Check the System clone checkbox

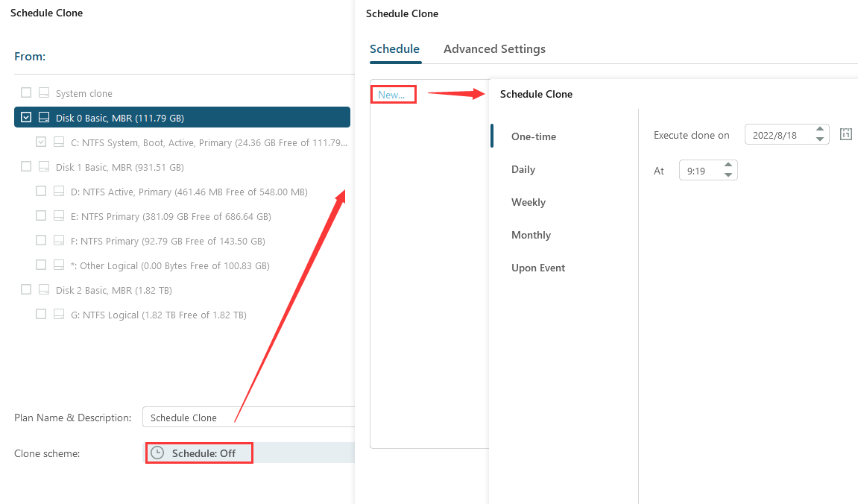tap(26, 92)
